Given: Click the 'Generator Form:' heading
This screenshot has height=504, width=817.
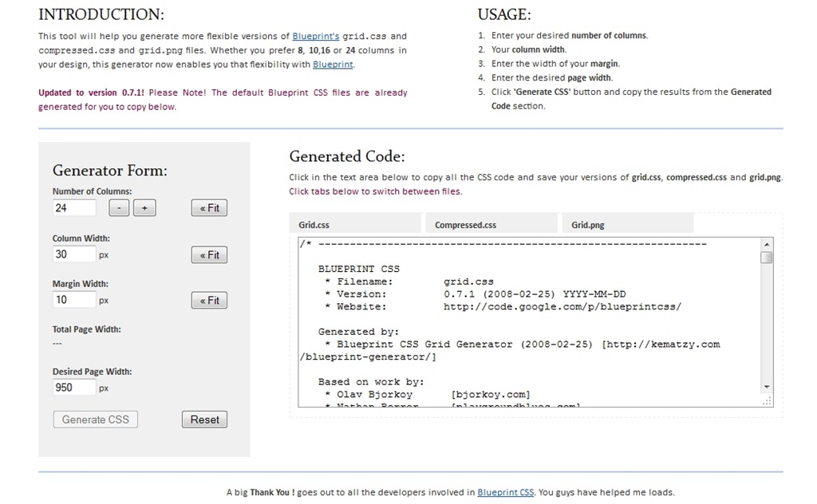Looking at the screenshot, I should point(110,170).
